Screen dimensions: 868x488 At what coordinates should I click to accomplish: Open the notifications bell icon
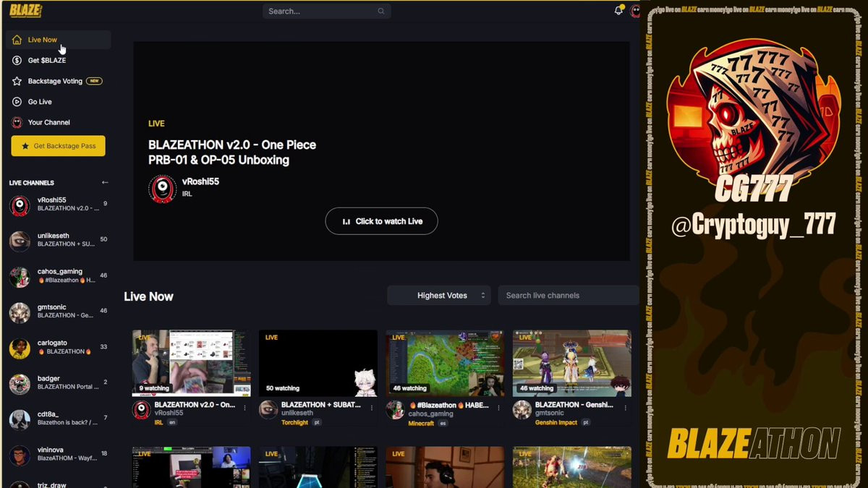coord(618,11)
